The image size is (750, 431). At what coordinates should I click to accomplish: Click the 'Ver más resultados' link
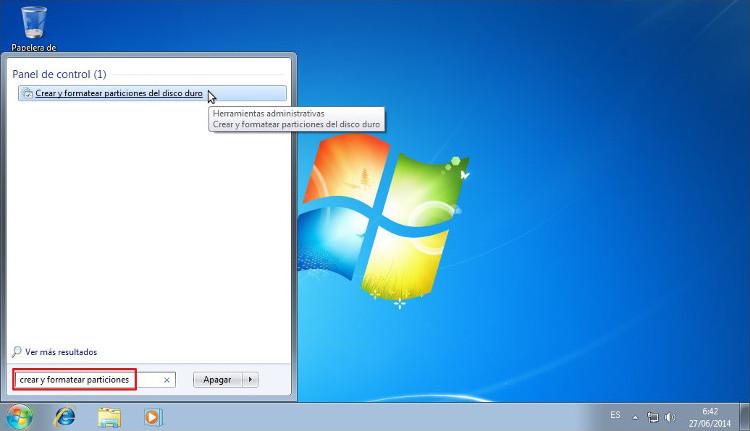pos(61,352)
